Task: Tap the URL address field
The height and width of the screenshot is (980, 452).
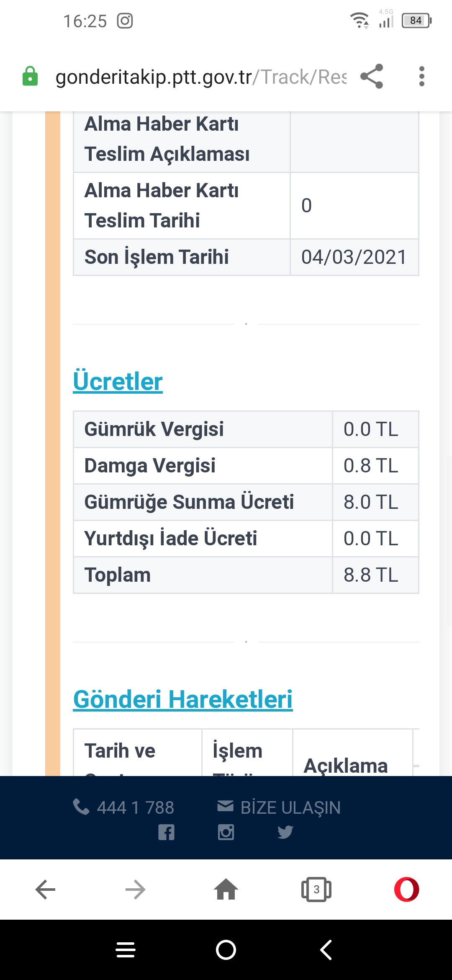Action: coord(201,77)
